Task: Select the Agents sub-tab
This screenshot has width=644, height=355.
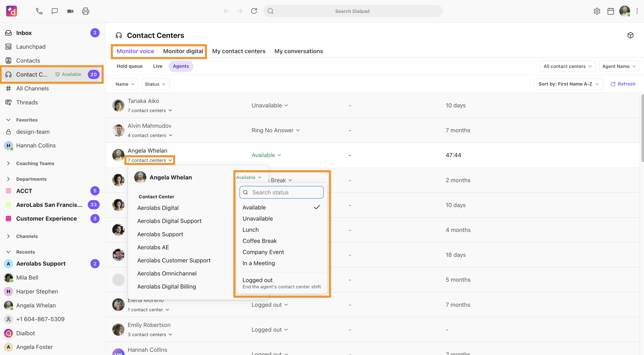Action: (181, 66)
